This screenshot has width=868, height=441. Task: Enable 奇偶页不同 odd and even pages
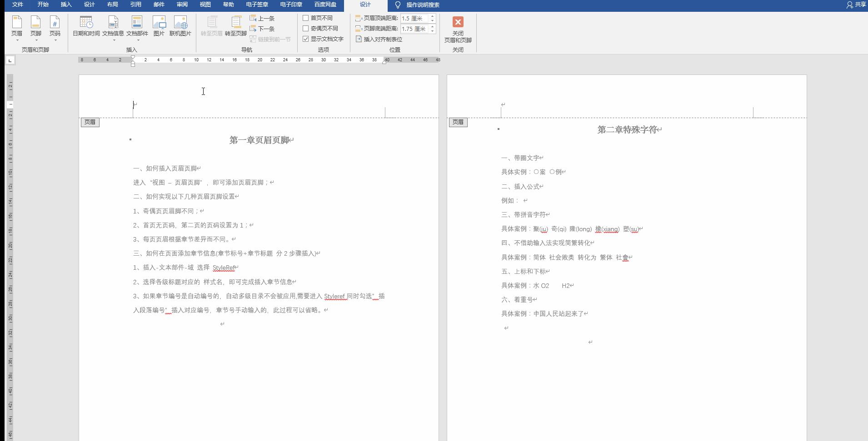[x=306, y=28]
